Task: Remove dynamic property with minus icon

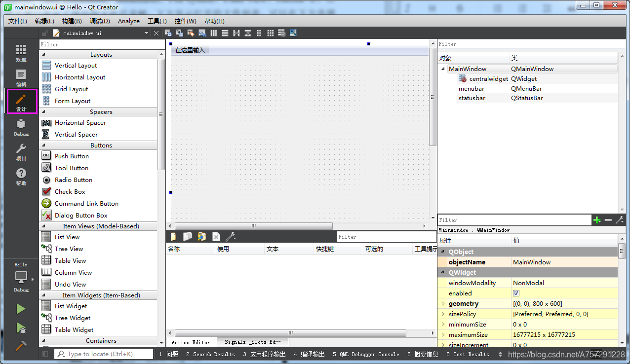Action: click(608, 220)
